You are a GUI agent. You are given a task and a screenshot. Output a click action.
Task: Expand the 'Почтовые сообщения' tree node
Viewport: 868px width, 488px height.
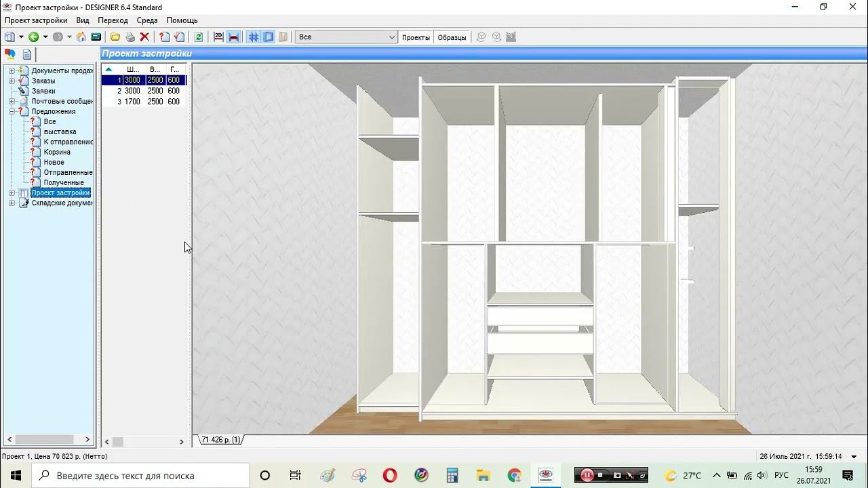(12, 101)
